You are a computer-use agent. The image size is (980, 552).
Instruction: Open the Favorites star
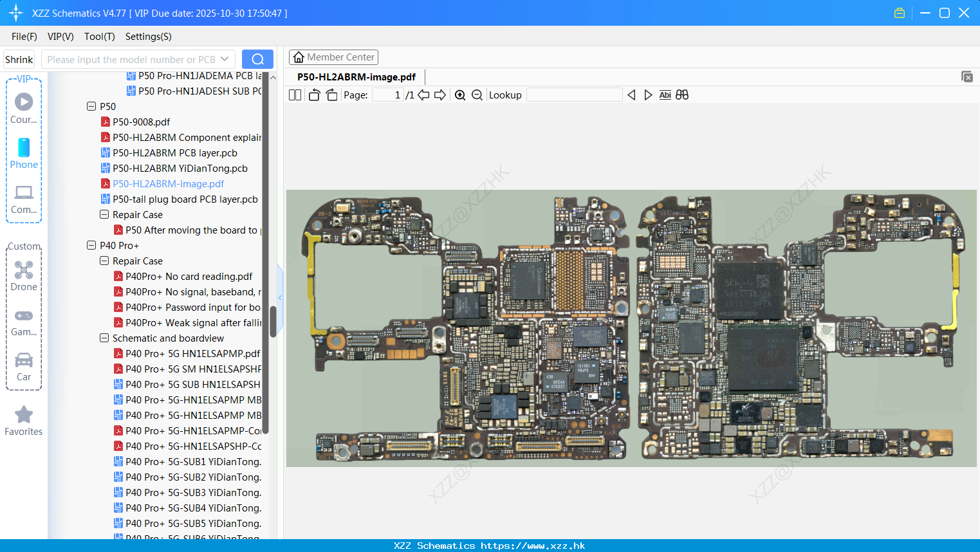tap(24, 421)
